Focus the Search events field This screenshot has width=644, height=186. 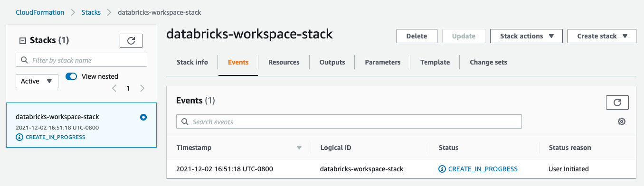tap(349, 122)
